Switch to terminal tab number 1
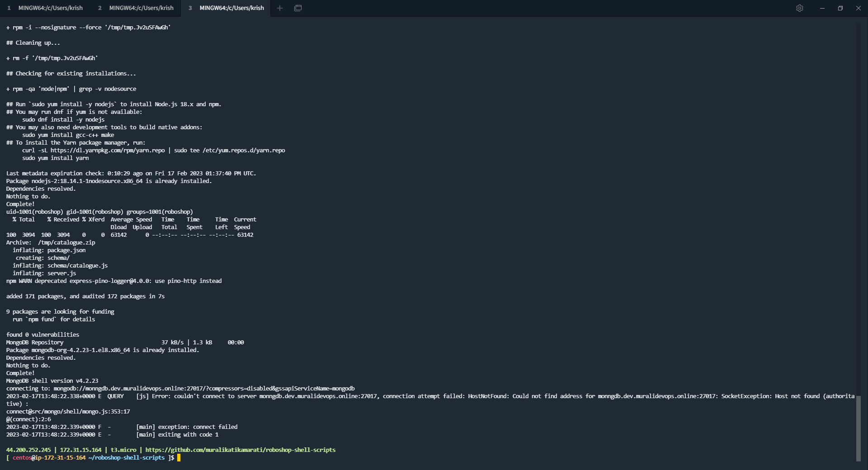The width and height of the screenshot is (868, 470). (45, 8)
